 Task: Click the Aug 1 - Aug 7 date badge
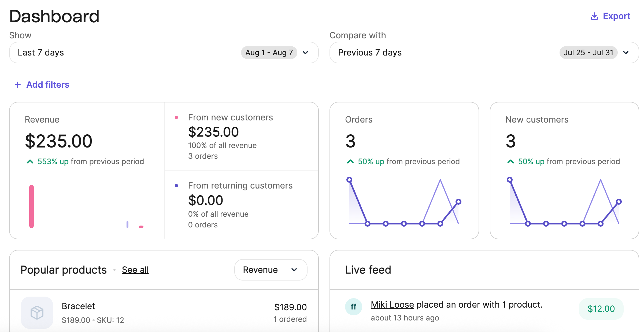pos(269,53)
